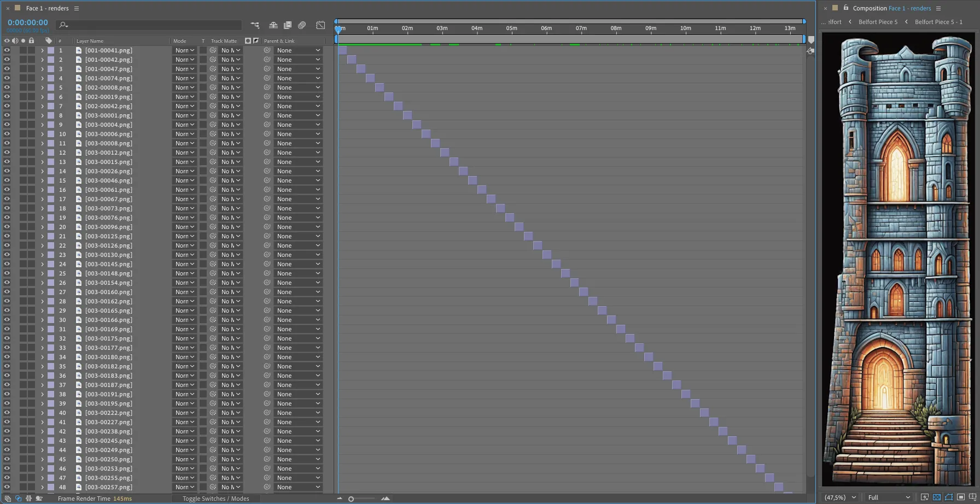Expand properties of layer [003-00004.png]
Screen dimensions: 980x504
[x=43, y=125]
